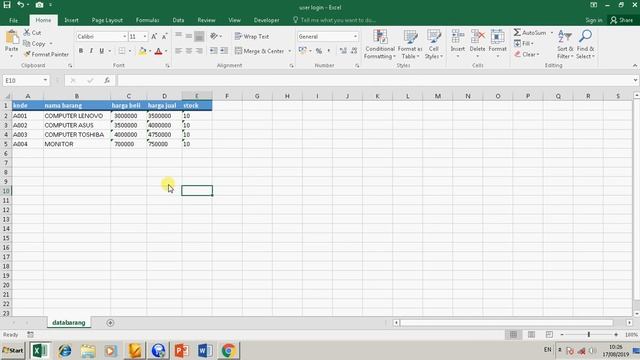Switch to the Insert ribbon tab
This screenshot has height=360, width=640.
coord(71,20)
